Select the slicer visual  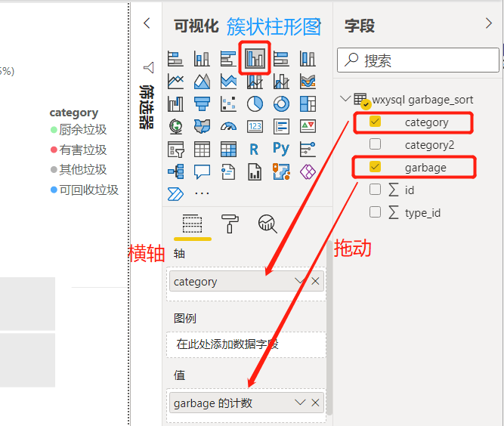click(x=175, y=149)
